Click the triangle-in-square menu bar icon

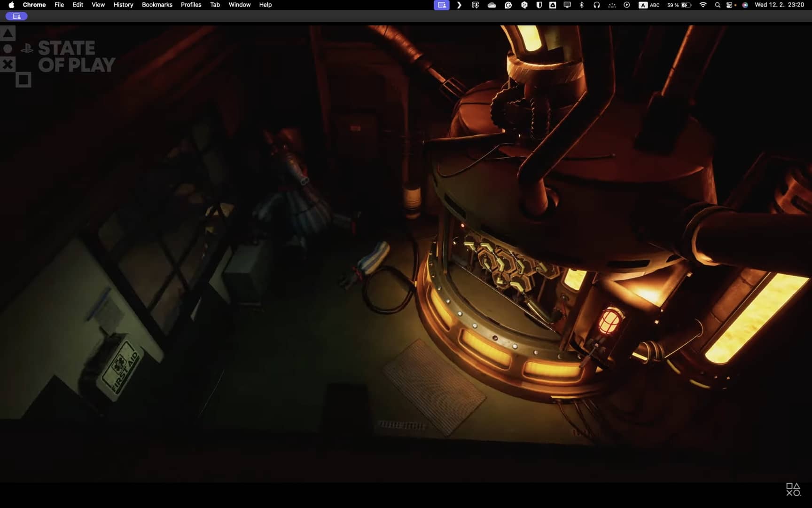[553, 5]
